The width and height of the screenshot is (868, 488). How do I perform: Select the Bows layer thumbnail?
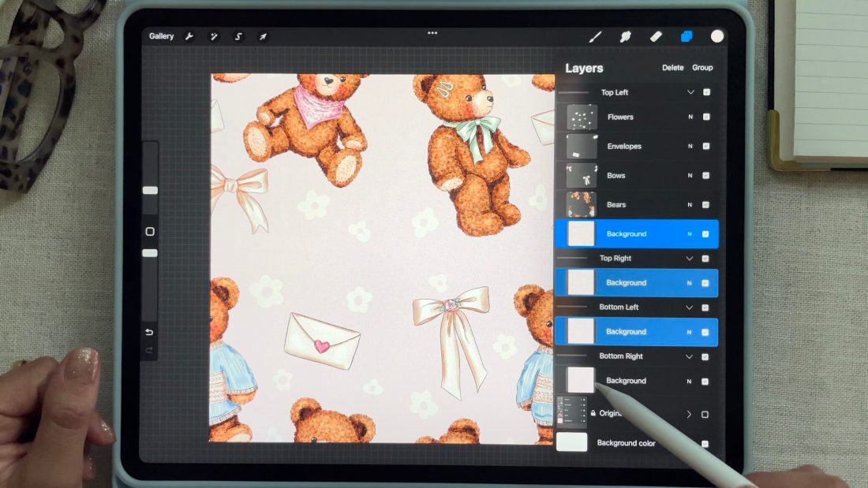(582, 175)
